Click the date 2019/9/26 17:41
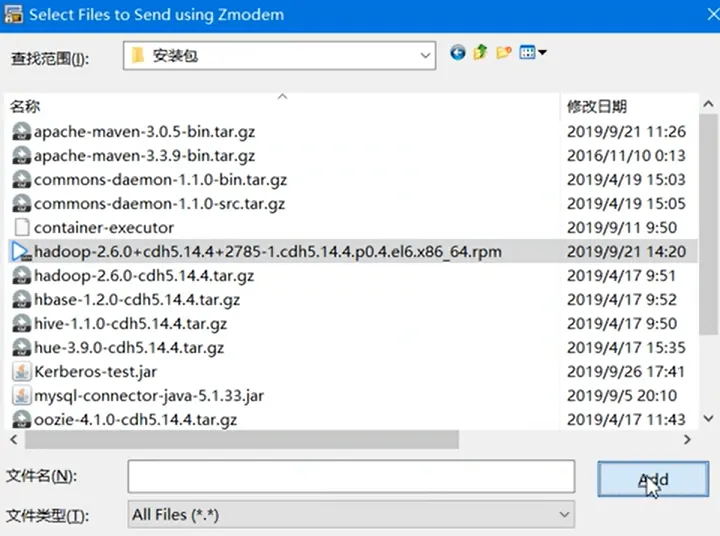The width and height of the screenshot is (720, 536). coord(626,371)
